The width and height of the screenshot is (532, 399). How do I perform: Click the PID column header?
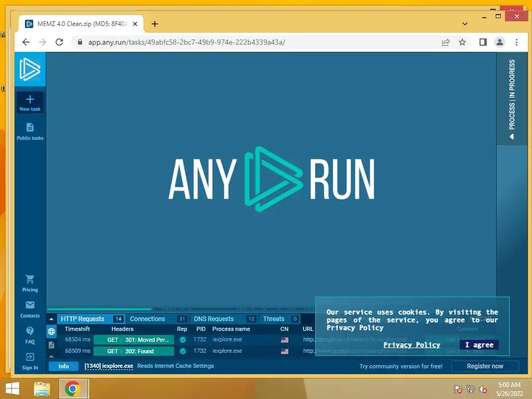201,329
